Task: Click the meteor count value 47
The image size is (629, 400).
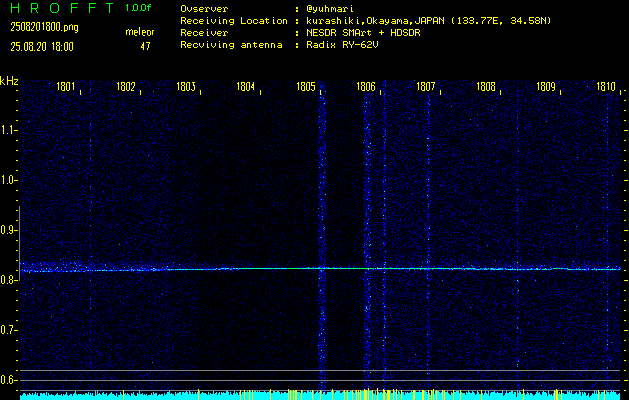Action: click(x=145, y=46)
